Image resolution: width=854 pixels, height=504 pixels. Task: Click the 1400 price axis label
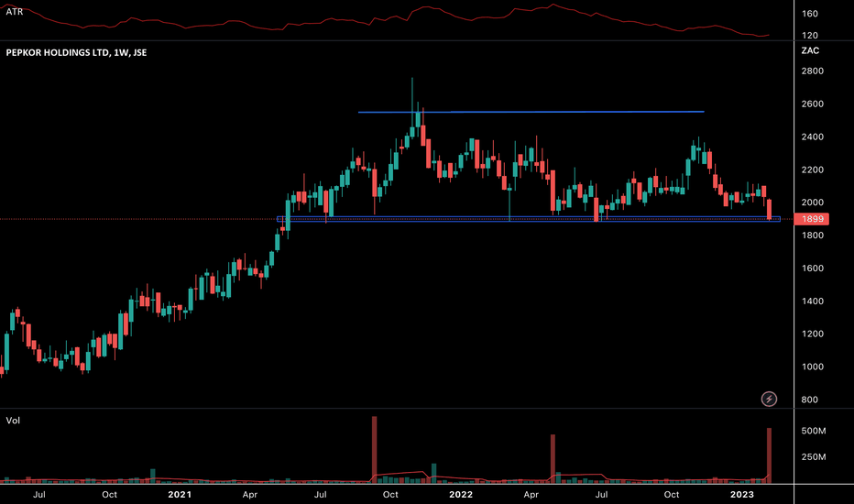click(812, 301)
